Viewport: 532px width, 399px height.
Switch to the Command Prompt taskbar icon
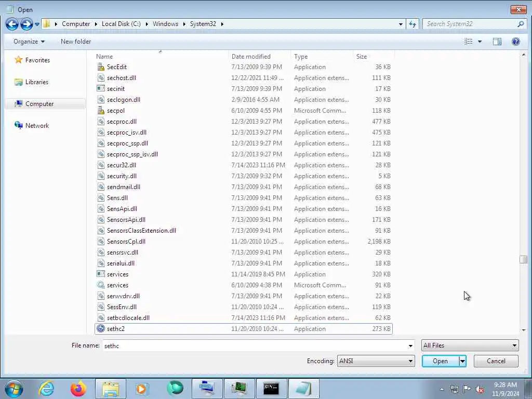coord(271,389)
